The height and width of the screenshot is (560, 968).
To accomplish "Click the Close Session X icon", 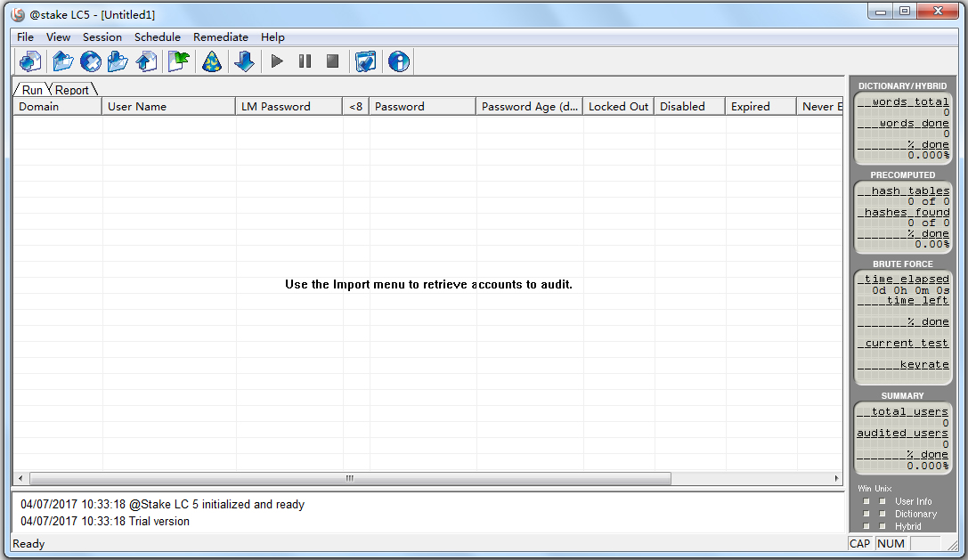I will tap(90, 61).
